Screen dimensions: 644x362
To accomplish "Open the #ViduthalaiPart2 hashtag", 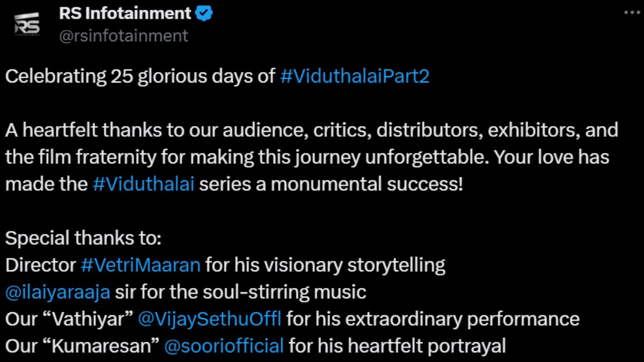I will tap(355, 76).
